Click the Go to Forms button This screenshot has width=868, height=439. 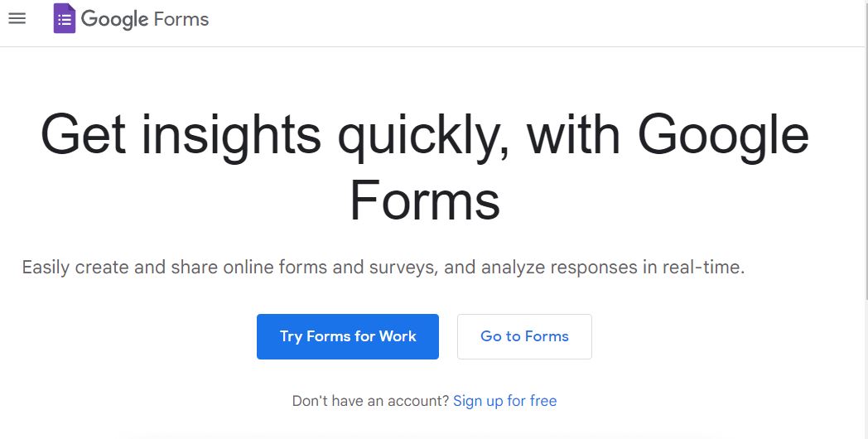point(524,336)
